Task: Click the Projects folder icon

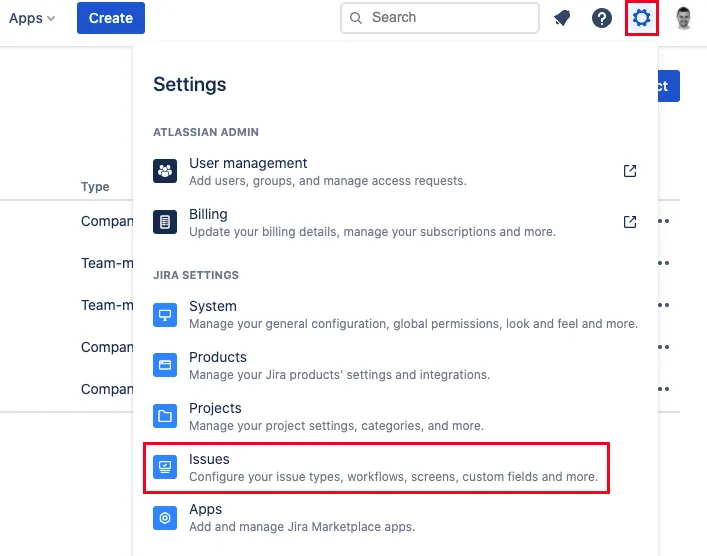Action: point(165,416)
